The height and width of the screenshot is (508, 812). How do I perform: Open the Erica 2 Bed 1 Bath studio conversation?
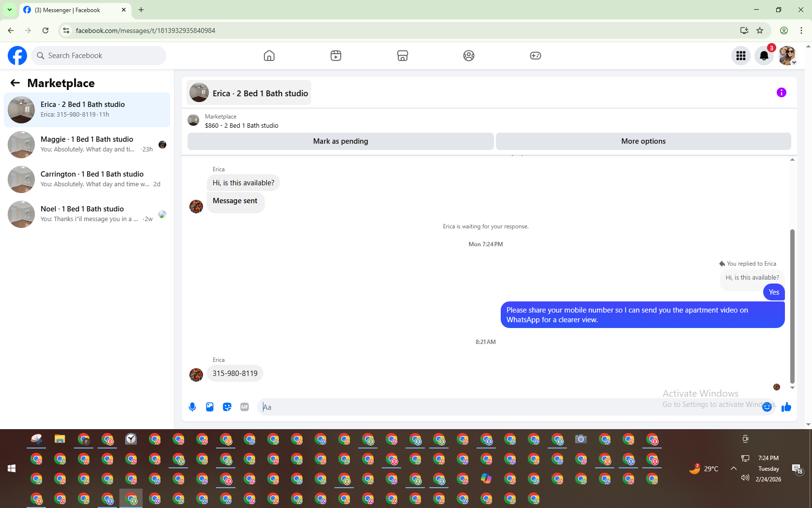[x=87, y=110]
